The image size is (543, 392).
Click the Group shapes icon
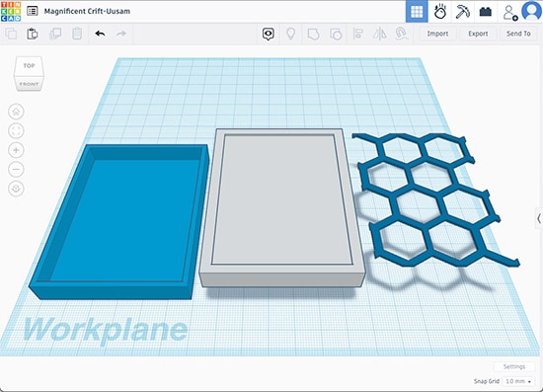point(313,34)
